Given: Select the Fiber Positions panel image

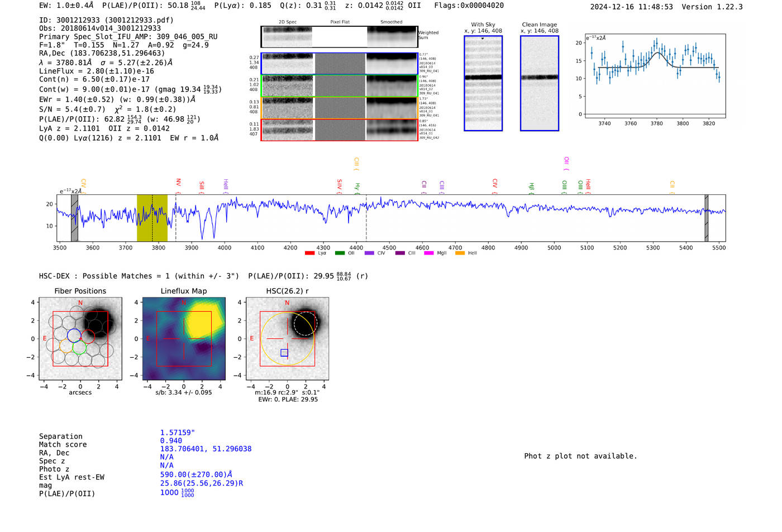Looking at the screenshot, I should [x=80, y=339].
